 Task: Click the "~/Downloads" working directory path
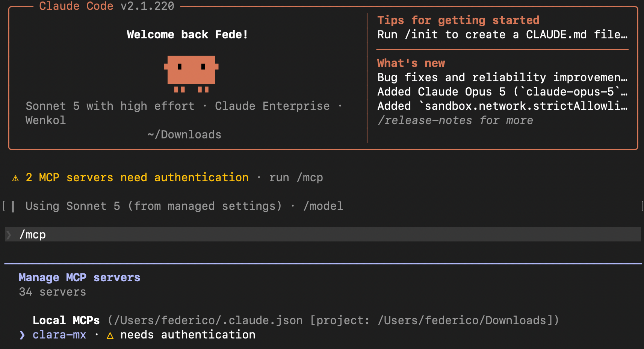pos(184,135)
